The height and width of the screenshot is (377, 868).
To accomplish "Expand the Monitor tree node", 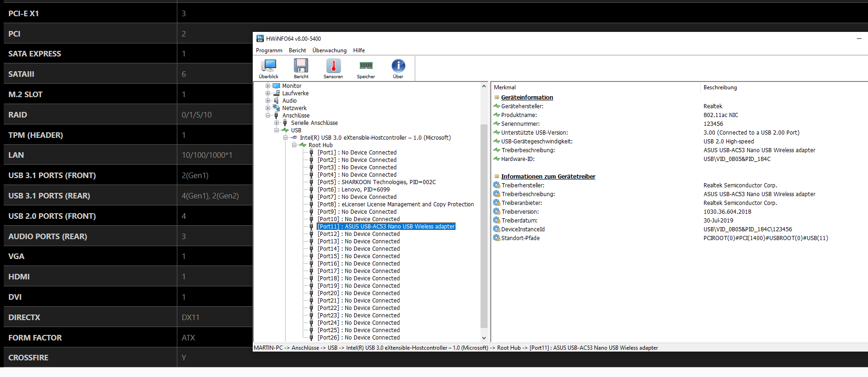I will coord(268,86).
